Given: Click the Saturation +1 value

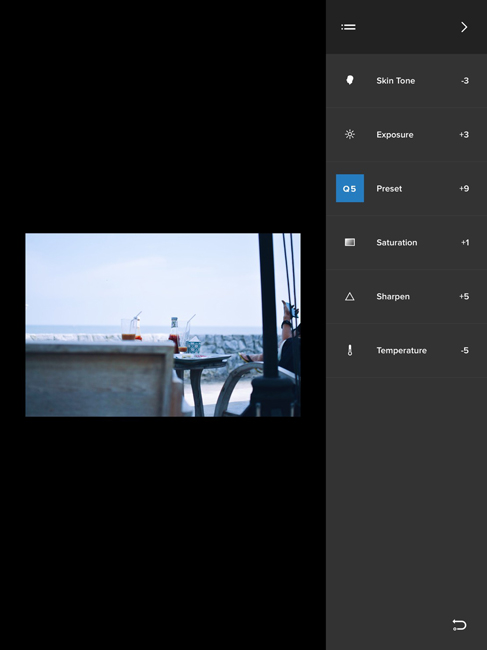Looking at the screenshot, I should 465,243.
